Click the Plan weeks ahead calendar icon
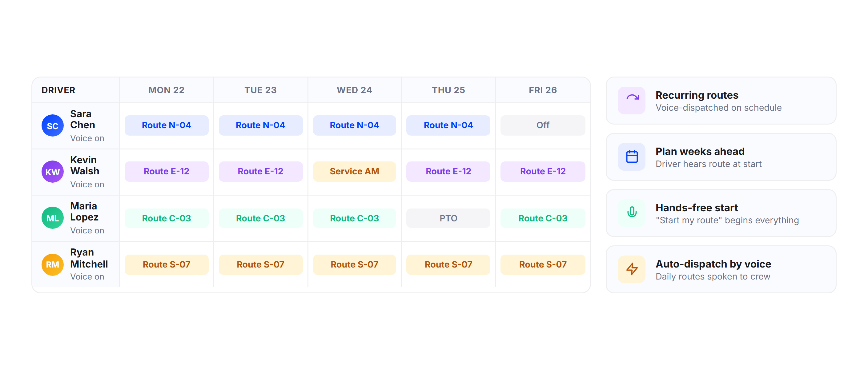 [632, 157]
